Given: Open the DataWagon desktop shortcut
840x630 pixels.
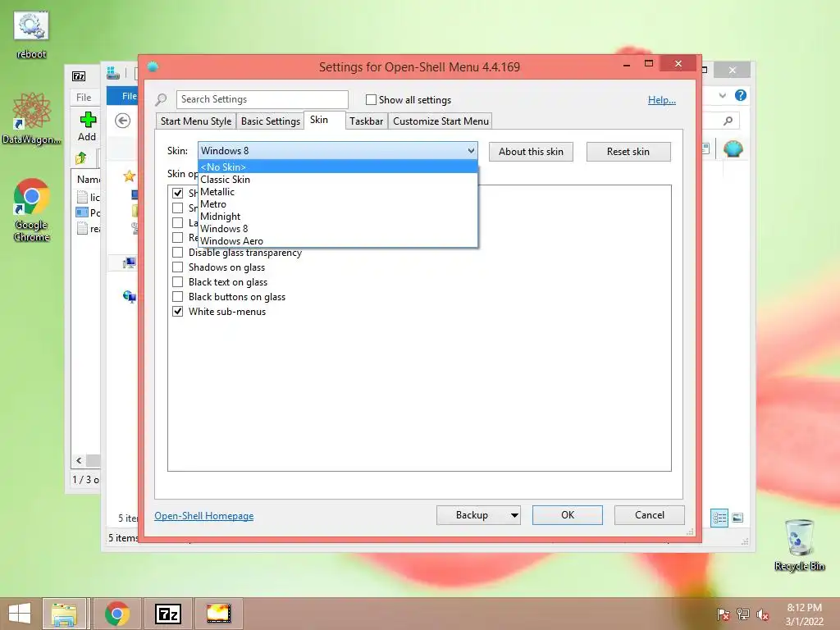Looking at the screenshot, I should tap(31, 118).
